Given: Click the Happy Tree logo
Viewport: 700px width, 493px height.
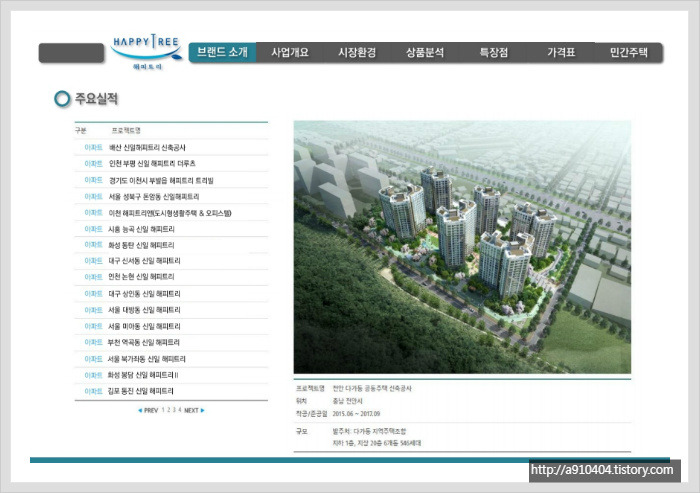Looking at the screenshot, I should pos(146,52).
